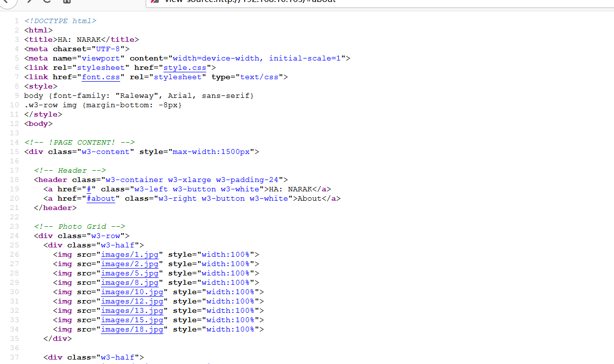Click the <div class="w3-half"> on line 25

[x=94, y=245]
